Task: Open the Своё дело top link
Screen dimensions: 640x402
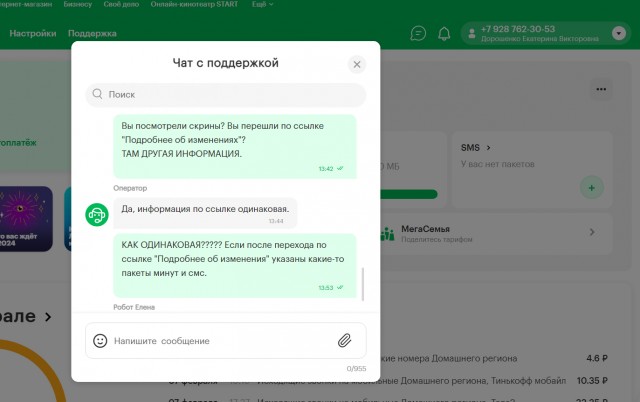Action: (121, 4)
